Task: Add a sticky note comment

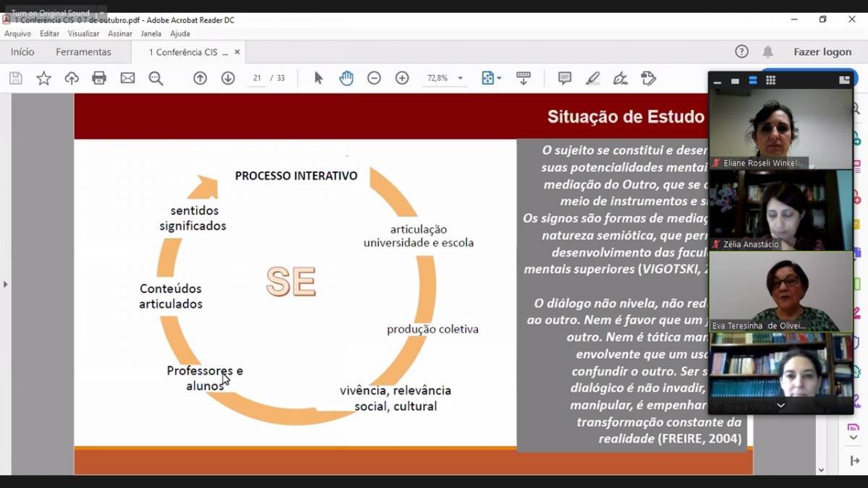Action: click(565, 78)
